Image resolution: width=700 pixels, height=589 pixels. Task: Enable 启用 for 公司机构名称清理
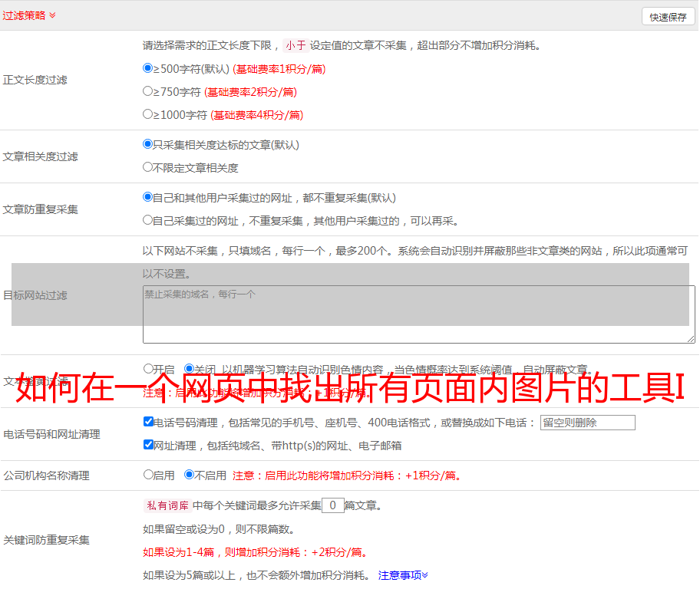coord(148,475)
